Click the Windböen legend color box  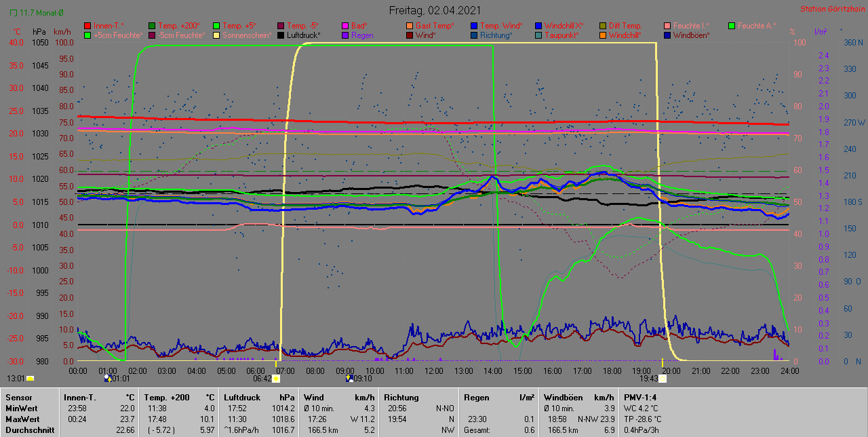click(x=667, y=35)
